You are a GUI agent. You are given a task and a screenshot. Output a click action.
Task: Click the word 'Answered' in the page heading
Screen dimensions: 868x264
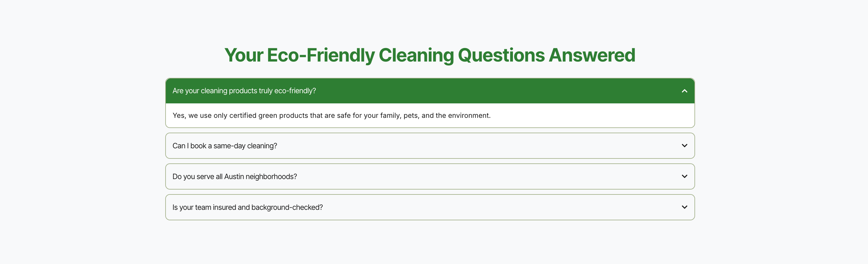pyautogui.click(x=592, y=55)
